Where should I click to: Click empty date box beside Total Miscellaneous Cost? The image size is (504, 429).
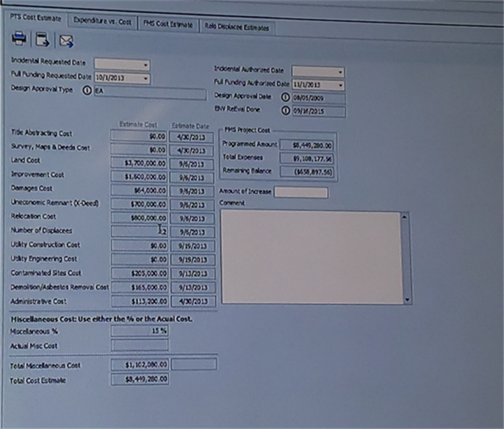pyautogui.click(x=194, y=364)
